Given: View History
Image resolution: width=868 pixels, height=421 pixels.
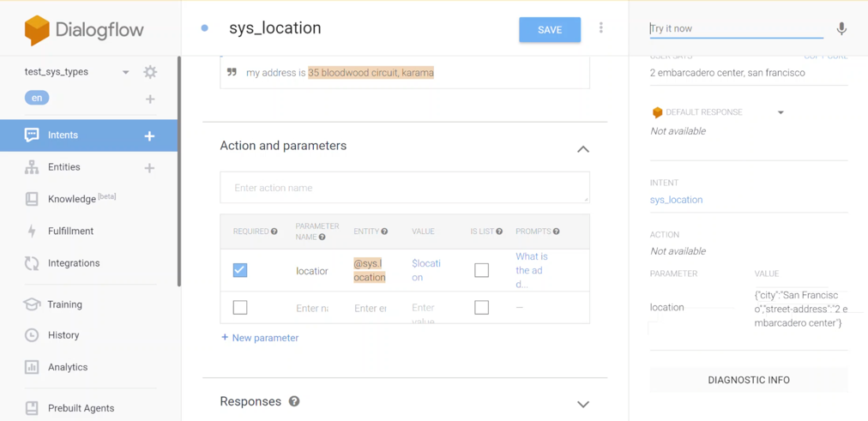Looking at the screenshot, I should [x=63, y=334].
